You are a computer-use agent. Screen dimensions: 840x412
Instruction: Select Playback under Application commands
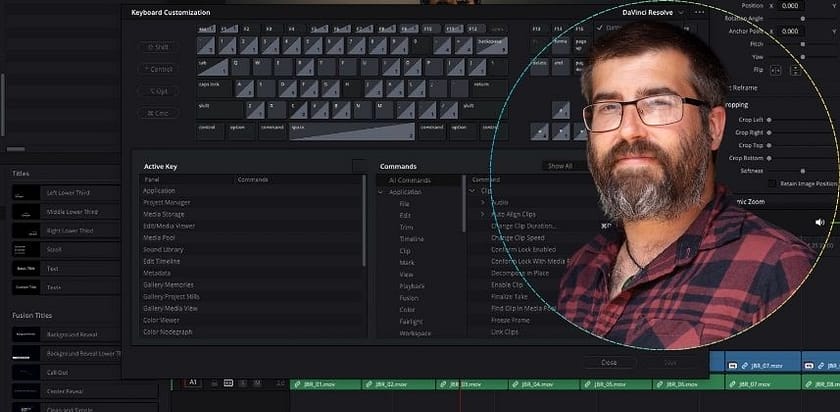[412, 286]
